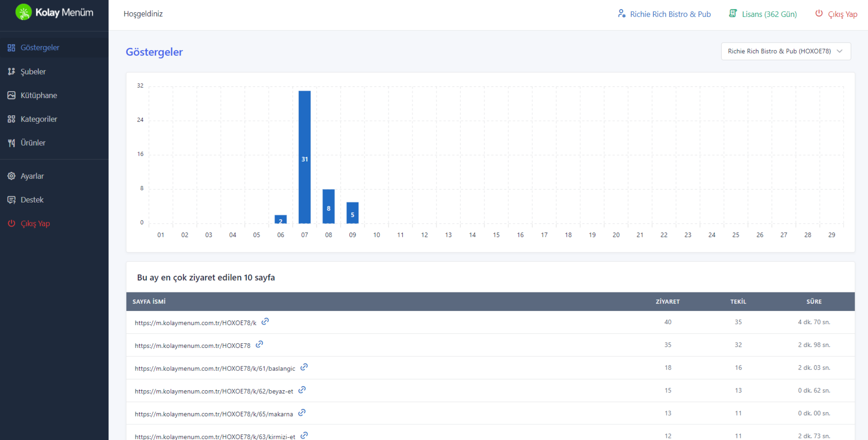
Task: Click the sidebar Çıkış Yap power icon
Action: coord(11,223)
